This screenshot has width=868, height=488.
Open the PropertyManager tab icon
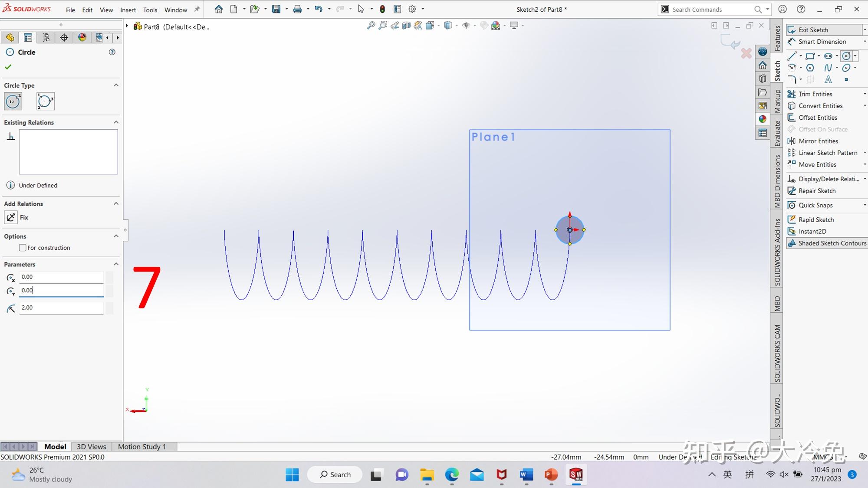click(x=28, y=37)
